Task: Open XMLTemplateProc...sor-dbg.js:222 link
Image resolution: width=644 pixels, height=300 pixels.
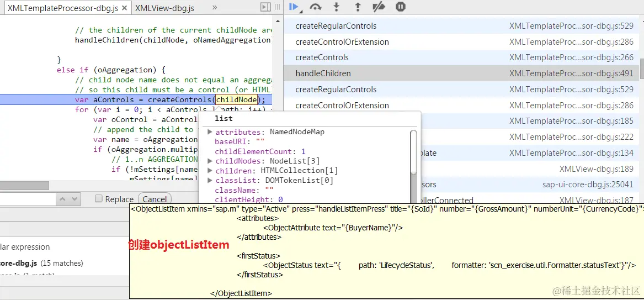Action: (571, 137)
